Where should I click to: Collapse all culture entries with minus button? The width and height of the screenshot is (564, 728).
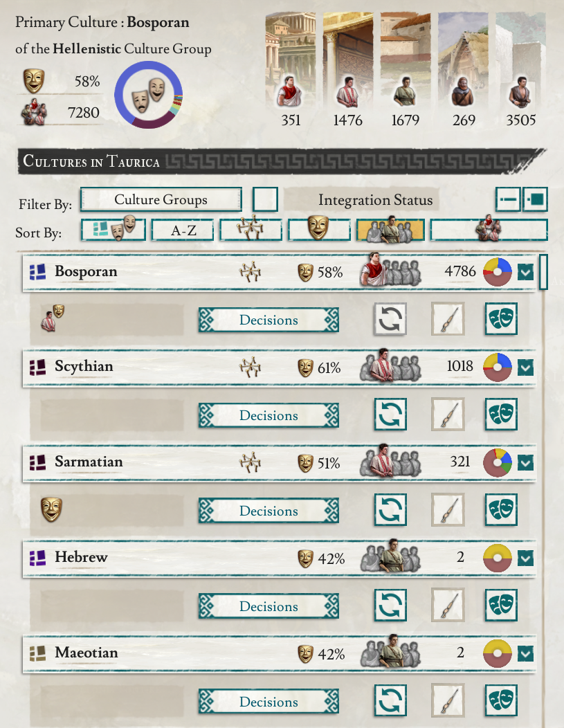coord(508,199)
